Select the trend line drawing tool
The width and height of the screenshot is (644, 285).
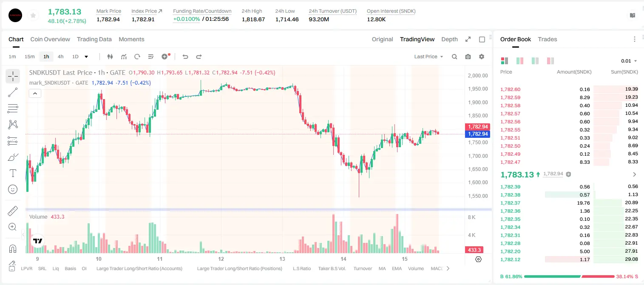click(x=13, y=92)
